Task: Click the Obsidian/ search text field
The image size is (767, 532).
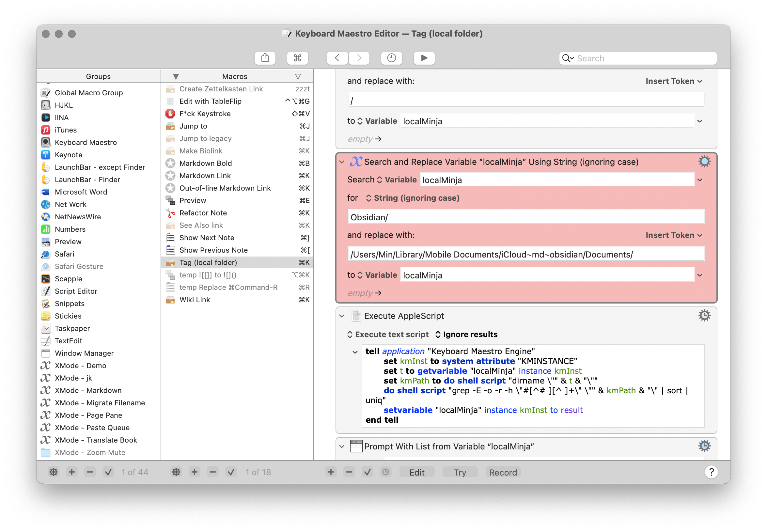Action: (526, 217)
